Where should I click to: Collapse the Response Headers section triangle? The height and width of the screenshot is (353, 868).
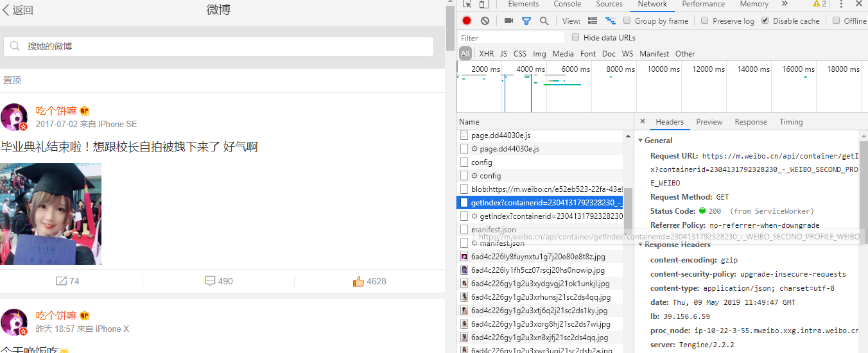point(640,245)
